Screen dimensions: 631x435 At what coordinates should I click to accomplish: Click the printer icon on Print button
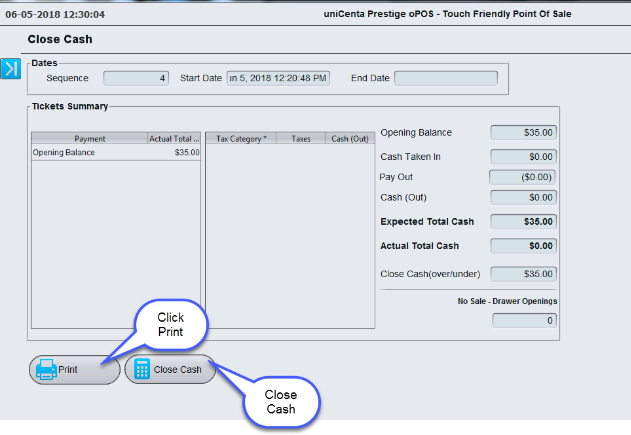46,369
